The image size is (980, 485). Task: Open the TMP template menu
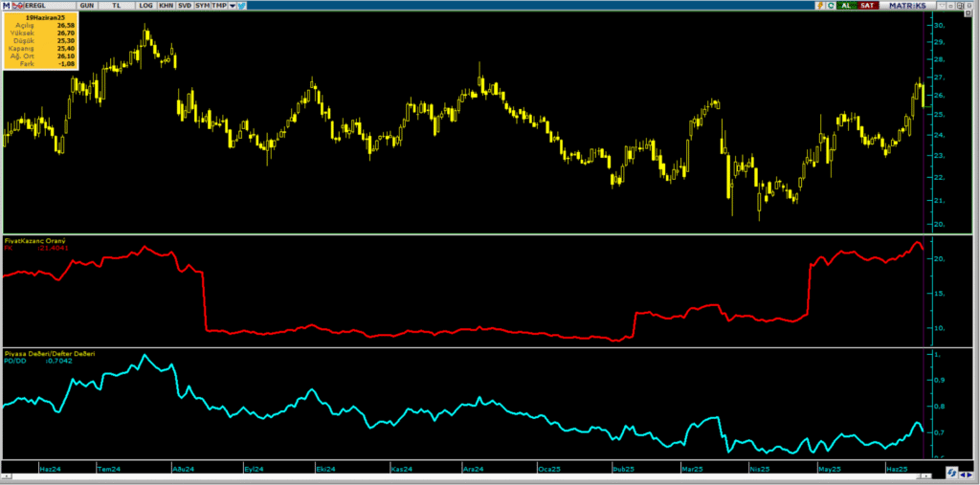tap(219, 6)
